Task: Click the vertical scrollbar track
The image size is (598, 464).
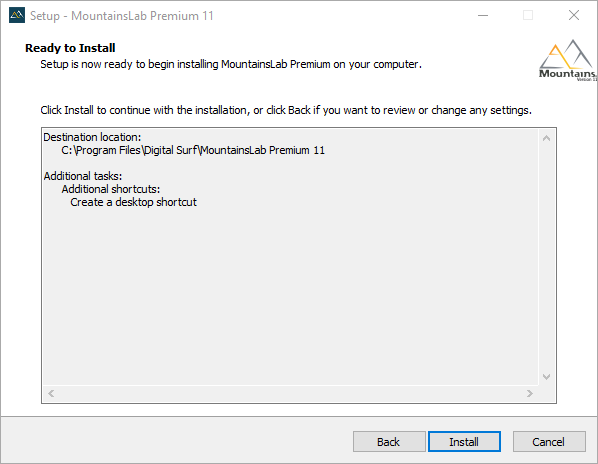Action: click(547, 258)
